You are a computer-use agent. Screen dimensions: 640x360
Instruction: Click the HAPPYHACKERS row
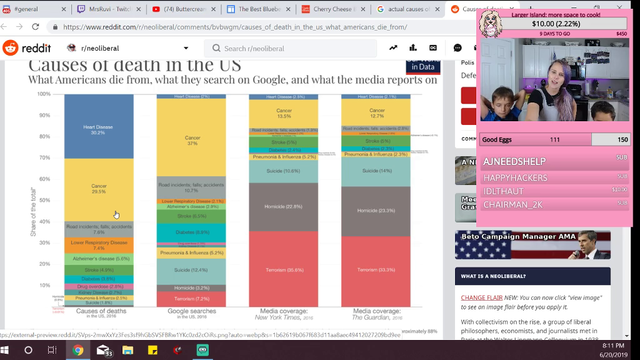coord(555,178)
